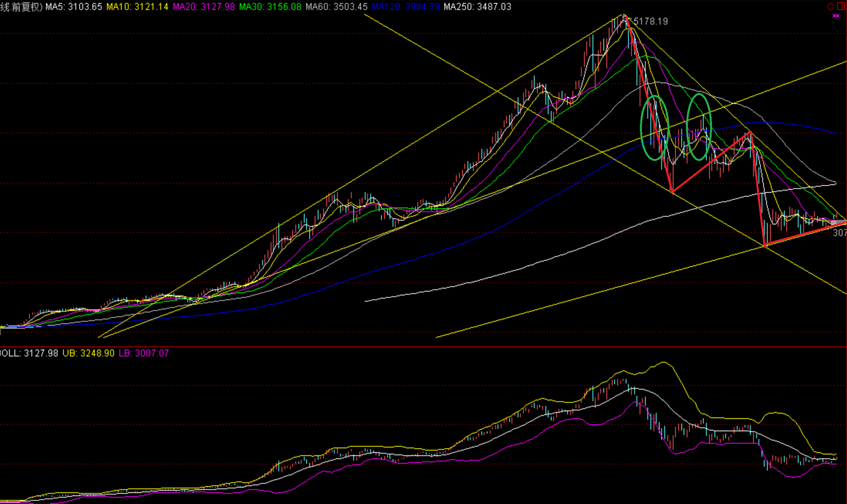Click the truncated 307 price label at right
The width and height of the screenshot is (847, 504).
click(840, 233)
